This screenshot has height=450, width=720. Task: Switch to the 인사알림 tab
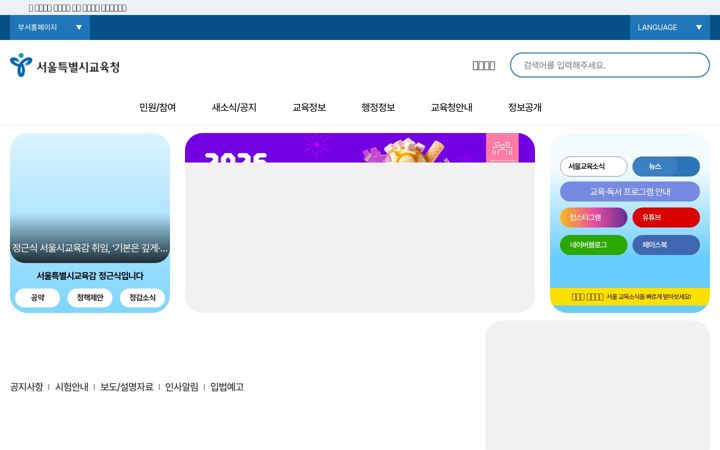tap(182, 387)
